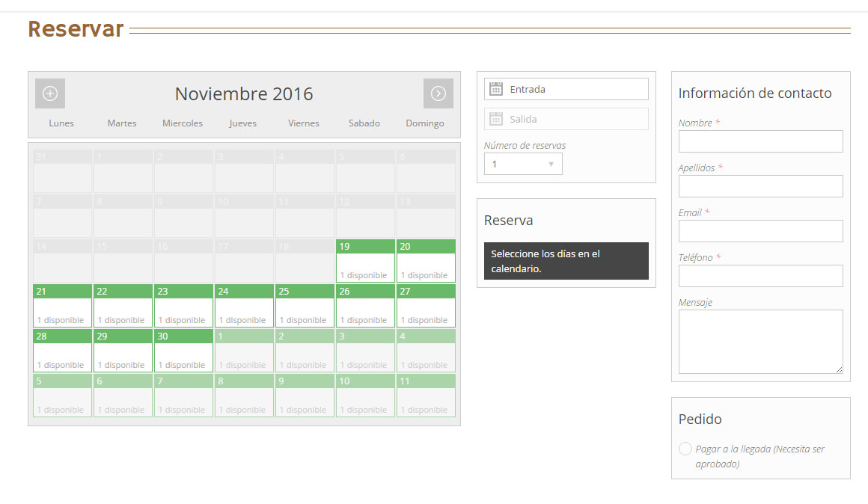
Task: Click the Miercoles column header
Action: pos(183,123)
